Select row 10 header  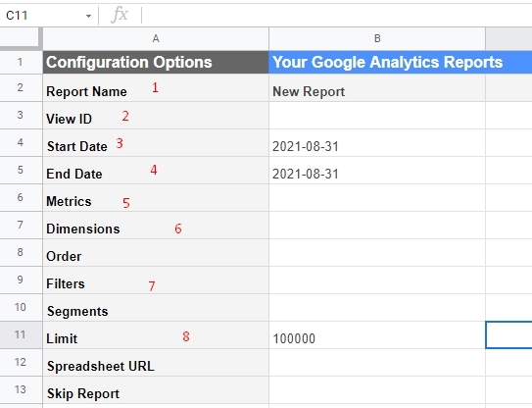(x=21, y=307)
